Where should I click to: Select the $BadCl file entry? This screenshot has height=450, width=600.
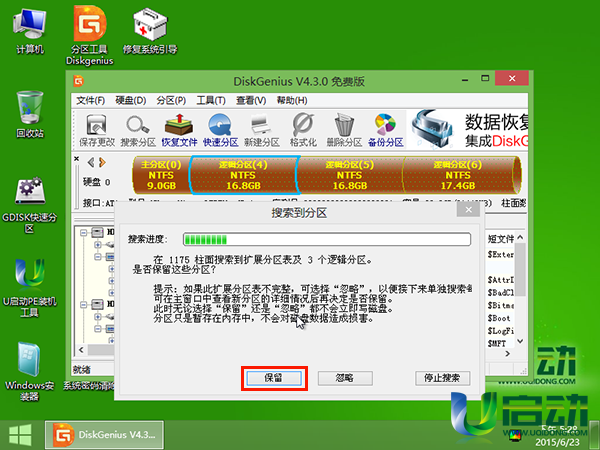[x=501, y=293]
